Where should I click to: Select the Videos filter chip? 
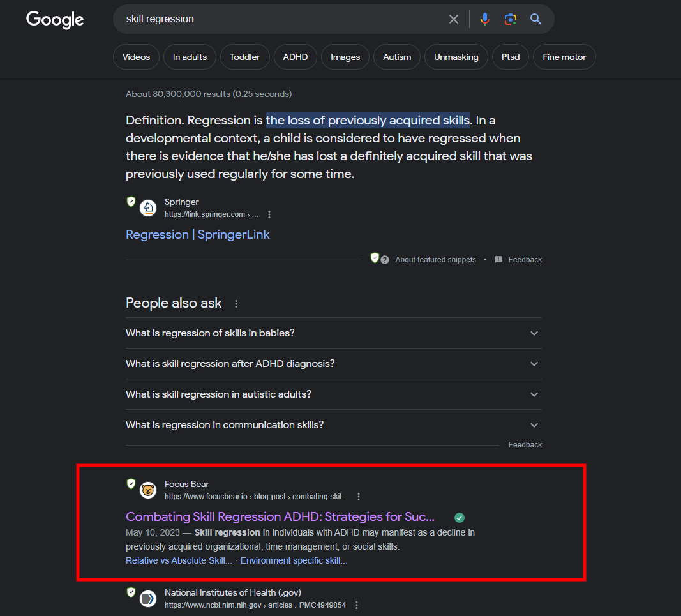pos(136,57)
